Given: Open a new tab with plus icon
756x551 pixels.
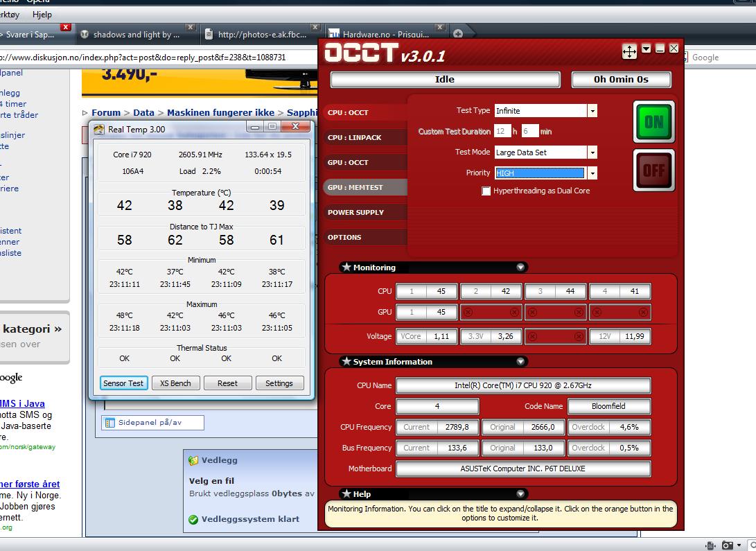Looking at the screenshot, I should pyautogui.click(x=458, y=33).
